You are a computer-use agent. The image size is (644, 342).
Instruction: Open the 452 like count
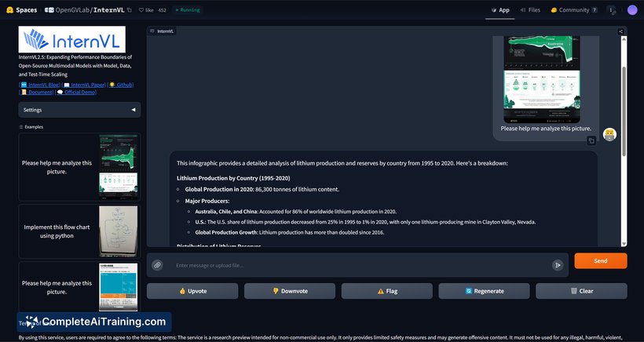click(x=162, y=10)
